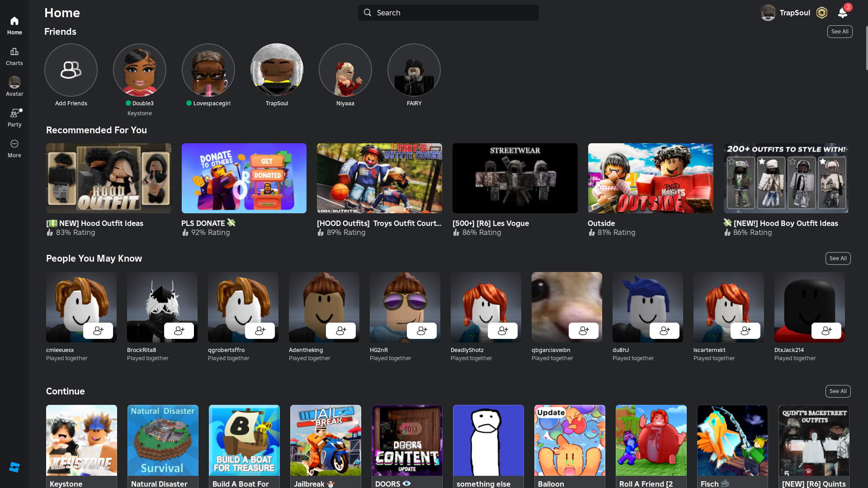Add DeadlyShotz as a friend
Image resolution: width=868 pixels, height=488 pixels.
click(x=503, y=331)
